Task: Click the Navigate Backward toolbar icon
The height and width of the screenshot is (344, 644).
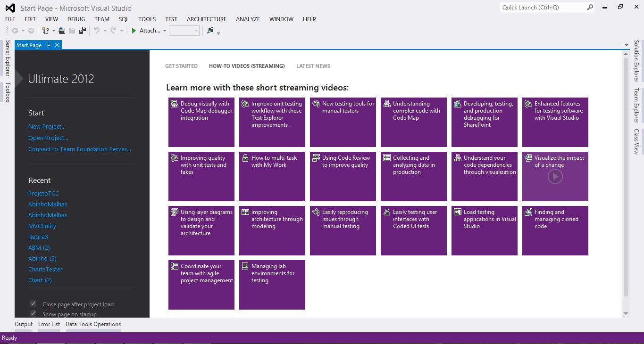Action: (15, 31)
